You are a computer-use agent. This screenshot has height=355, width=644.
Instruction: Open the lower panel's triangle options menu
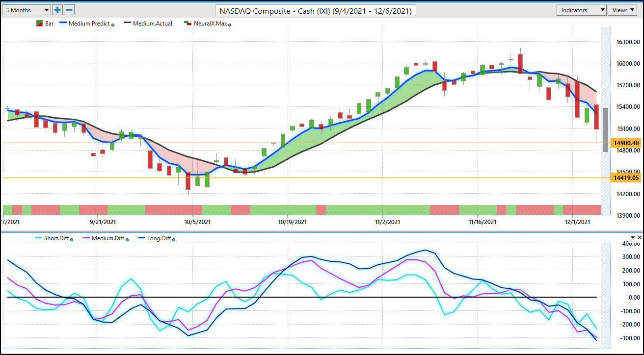coord(632,237)
